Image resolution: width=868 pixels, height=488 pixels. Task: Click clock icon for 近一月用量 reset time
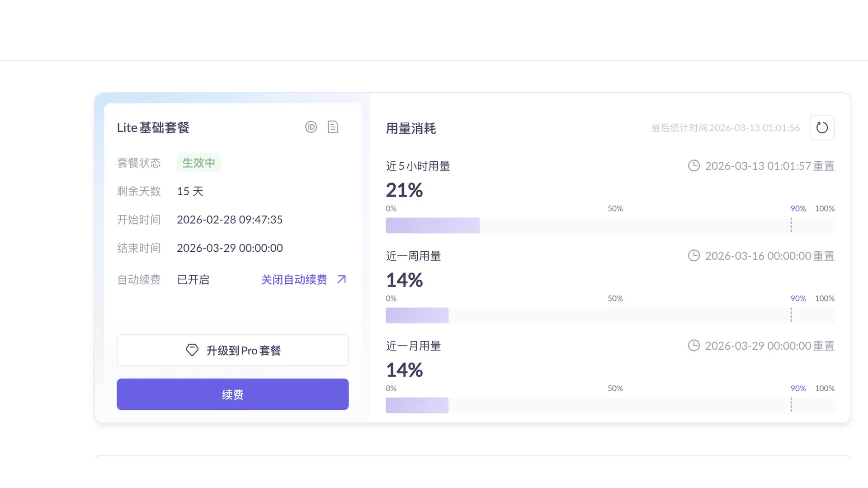[693, 346]
